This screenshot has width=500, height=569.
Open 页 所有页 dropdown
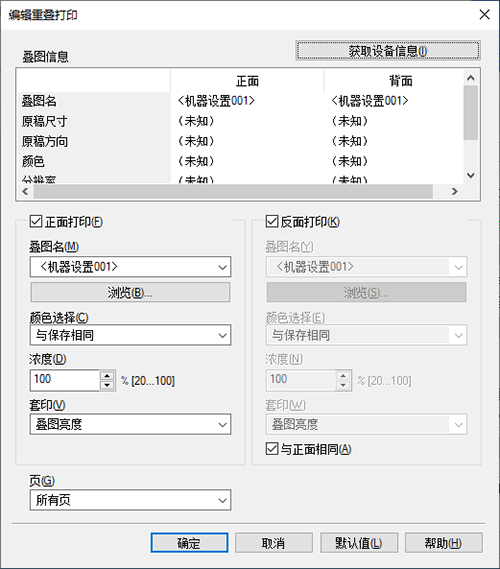tap(130, 500)
